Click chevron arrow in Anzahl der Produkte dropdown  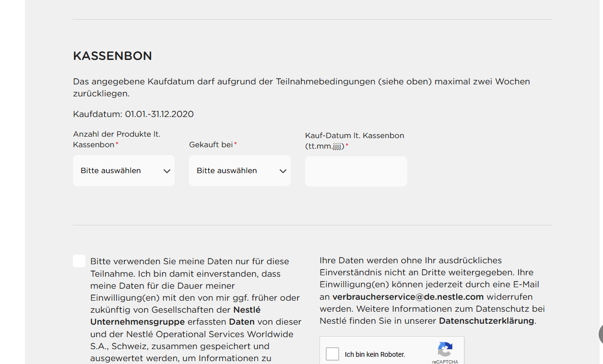(167, 171)
